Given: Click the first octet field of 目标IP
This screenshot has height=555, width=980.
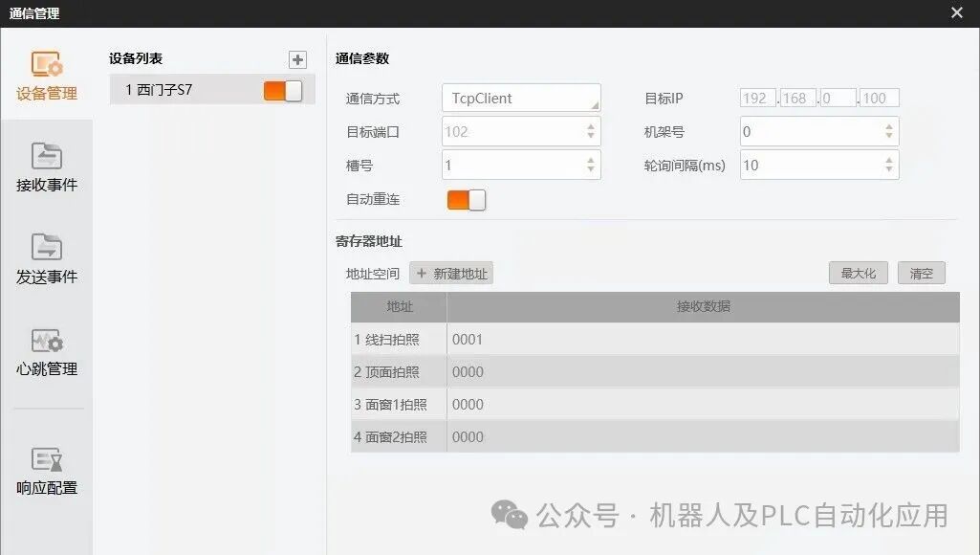Looking at the screenshot, I should [x=758, y=99].
